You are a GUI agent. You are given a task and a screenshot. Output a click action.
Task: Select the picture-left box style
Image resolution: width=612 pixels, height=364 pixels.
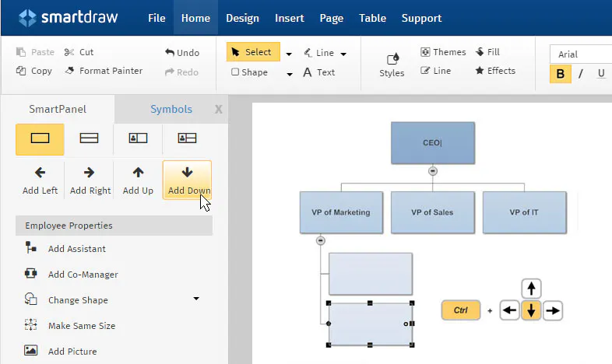point(138,138)
